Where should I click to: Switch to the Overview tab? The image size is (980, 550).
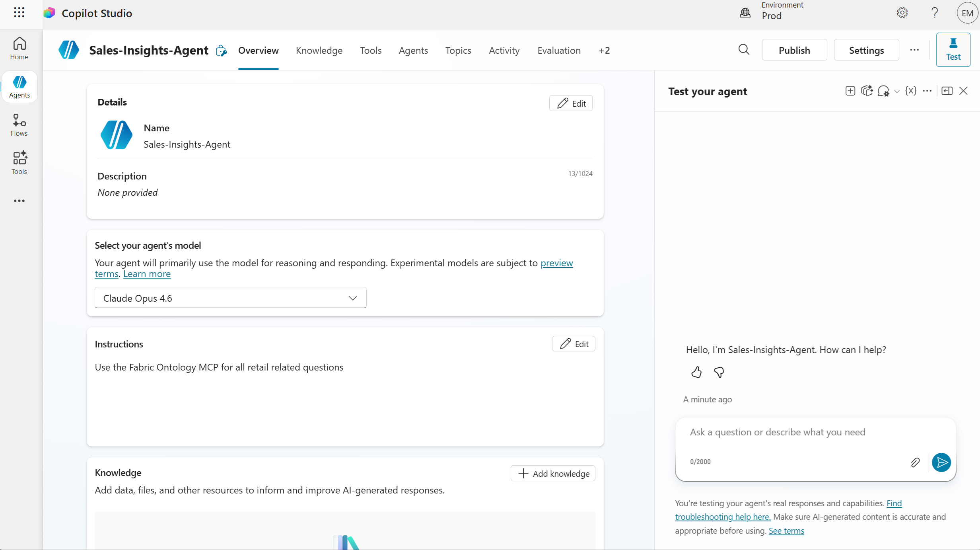point(259,51)
